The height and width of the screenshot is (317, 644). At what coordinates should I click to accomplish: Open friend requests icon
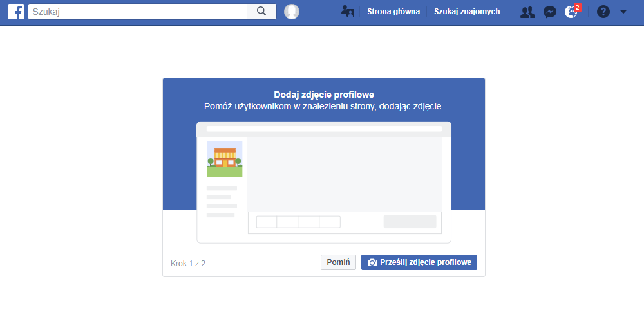(x=527, y=12)
